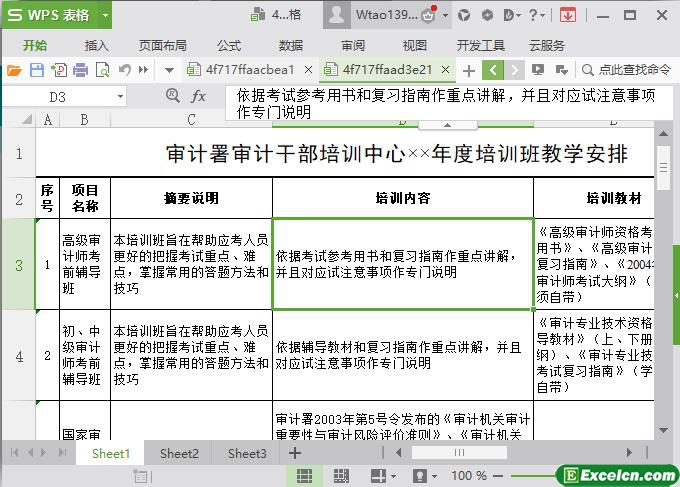The image size is (680, 487).
Task: Click the Wtao139 user account name
Action: pyautogui.click(x=387, y=15)
